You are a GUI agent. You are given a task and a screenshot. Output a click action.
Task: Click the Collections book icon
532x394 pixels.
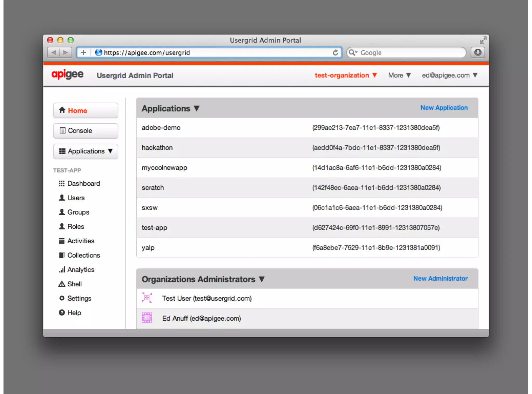[62, 255]
